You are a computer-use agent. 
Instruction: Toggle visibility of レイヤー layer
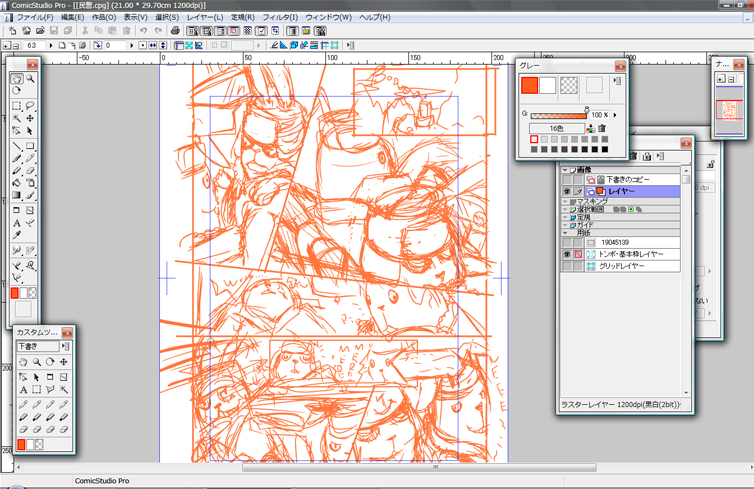coord(567,191)
